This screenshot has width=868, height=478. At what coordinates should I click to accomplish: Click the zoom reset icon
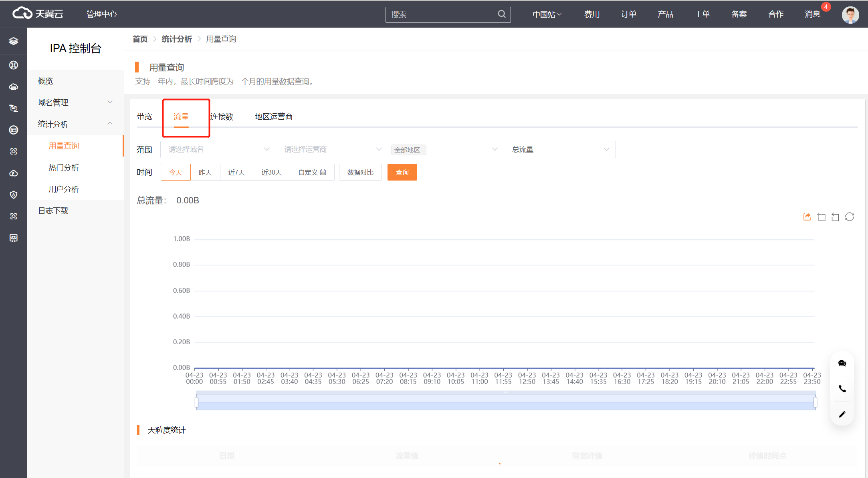[835, 217]
